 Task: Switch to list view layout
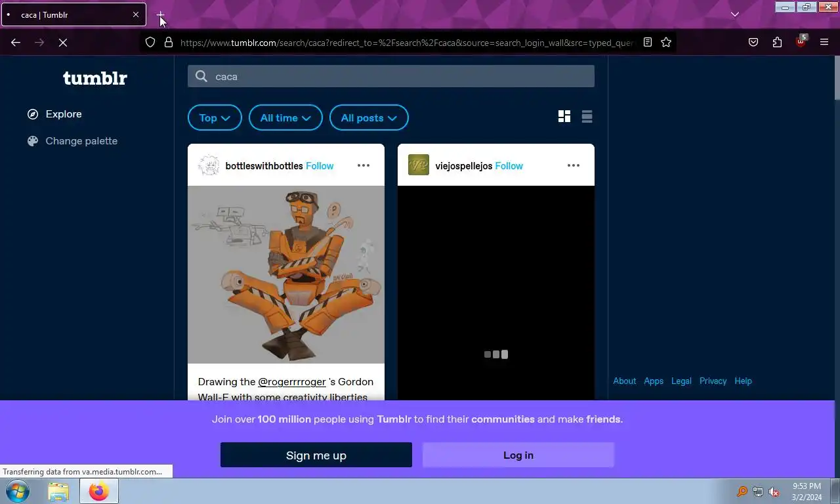click(587, 116)
